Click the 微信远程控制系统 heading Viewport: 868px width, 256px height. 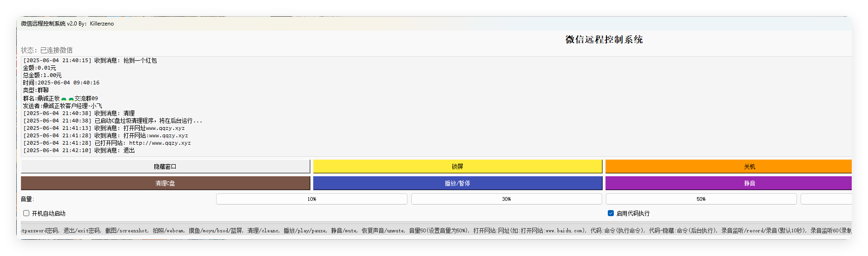tap(604, 40)
